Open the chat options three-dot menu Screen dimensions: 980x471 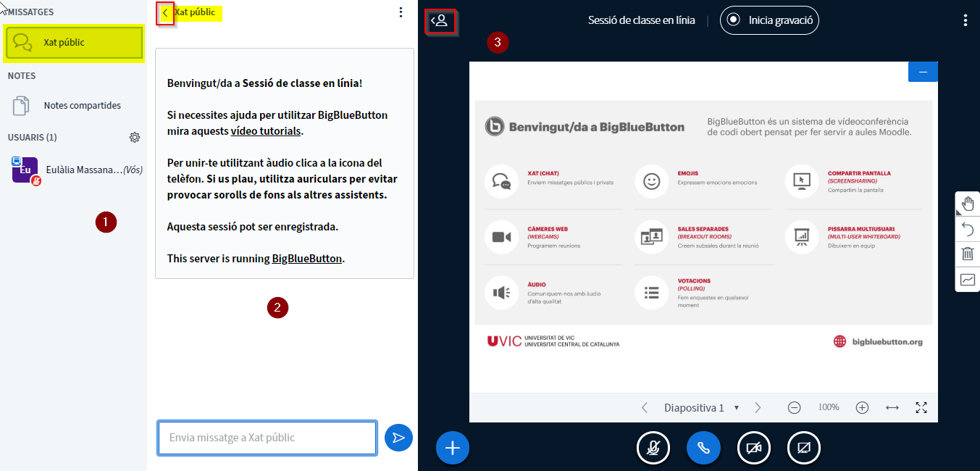pos(401,12)
